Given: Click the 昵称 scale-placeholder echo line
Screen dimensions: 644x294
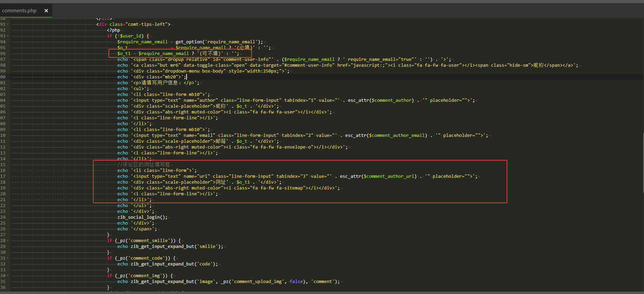Looking at the screenshot, I should (x=198, y=106).
